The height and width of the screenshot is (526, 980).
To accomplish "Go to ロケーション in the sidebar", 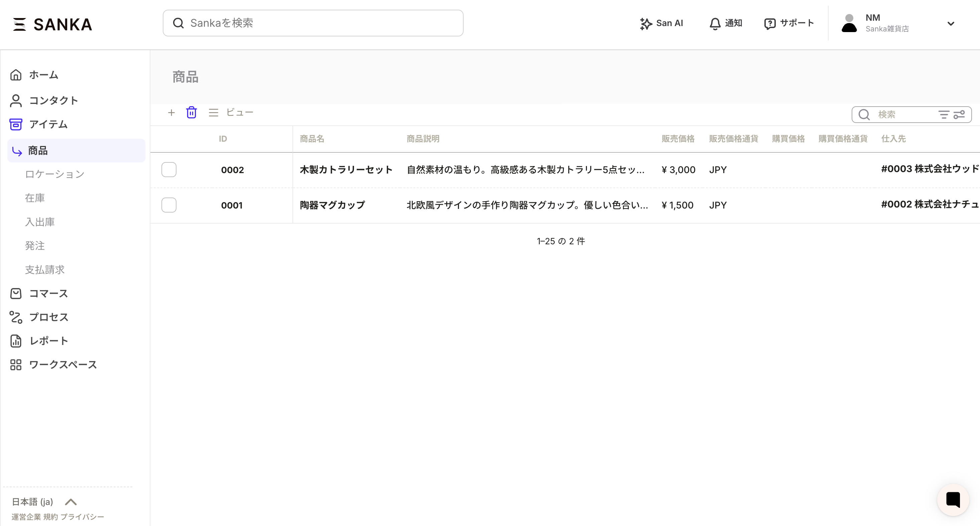I will coord(55,174).
